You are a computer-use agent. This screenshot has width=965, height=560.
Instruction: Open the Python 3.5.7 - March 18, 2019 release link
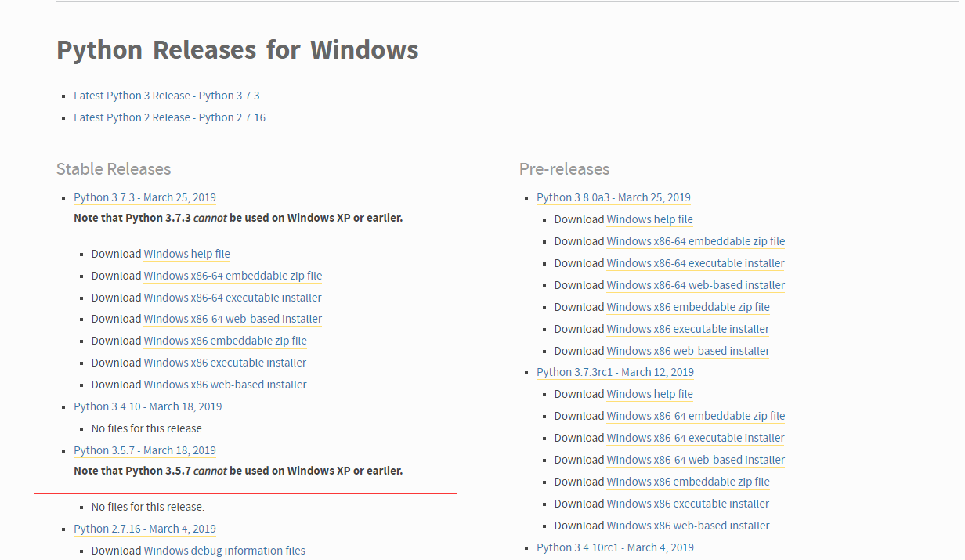145,450
